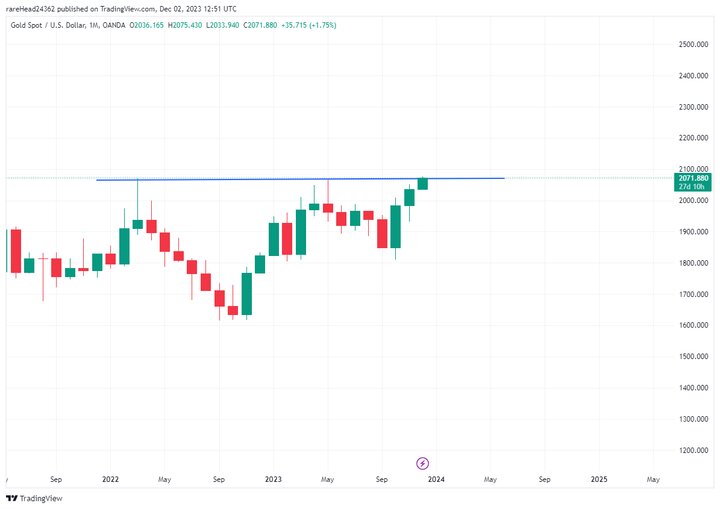Image resolution: width=720 pixels, height=509 pixels.
Task: Click the 1200.000 price scale label
Action: pyautogui.click(x=692, y=450)
